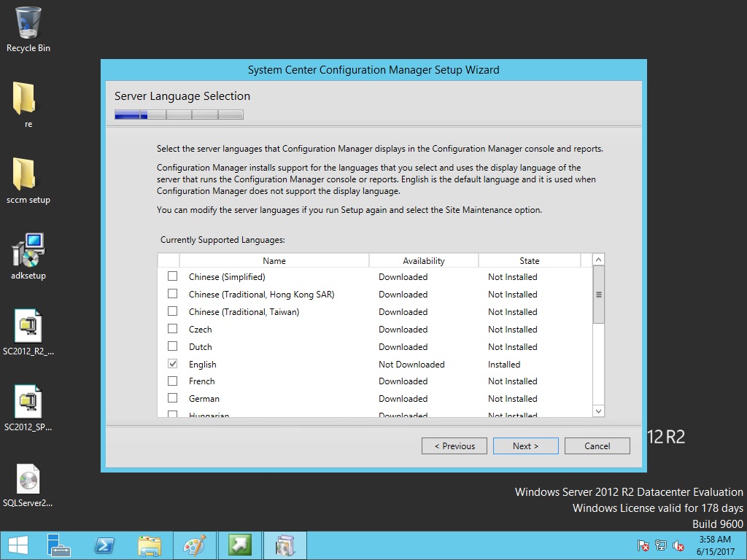The height and width of the screenshot is (560, 747).
Task: Select the Dutch language checkbox
Action: point(173,346)
